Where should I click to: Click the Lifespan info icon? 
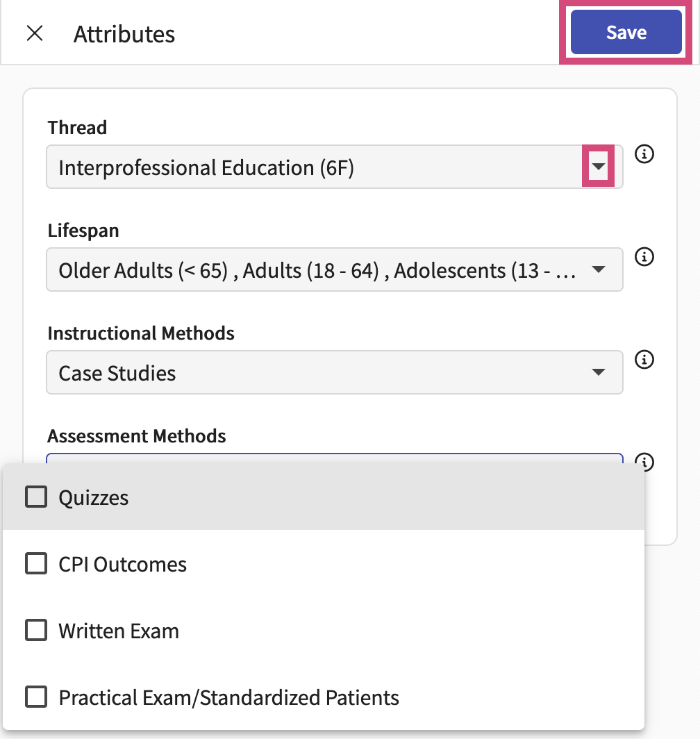pyautogui.click(x=644, y=257)
